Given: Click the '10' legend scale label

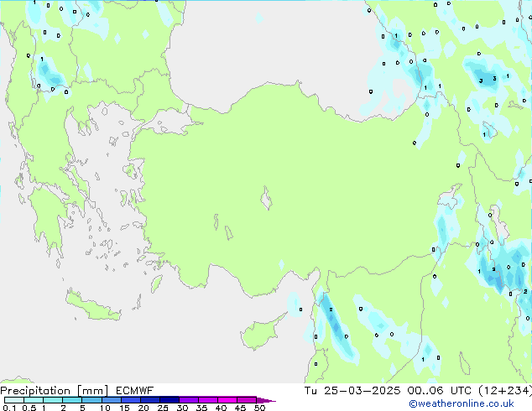Looking at the screenshot, I should pos(105,408).
